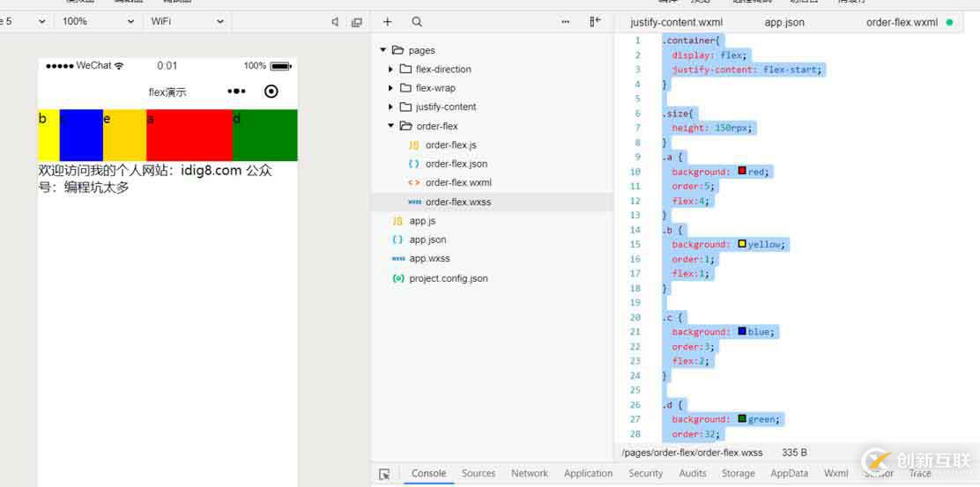Click the orange block e in simulator

tap(124, 135)
